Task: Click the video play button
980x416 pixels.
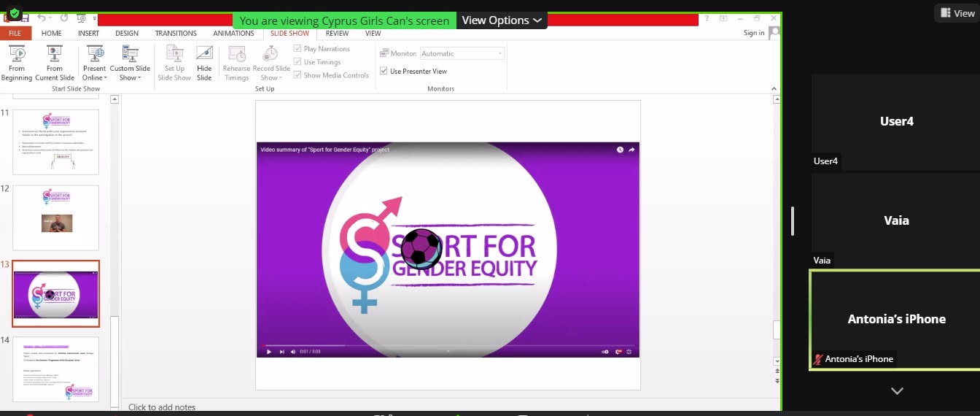Action: 269,352
